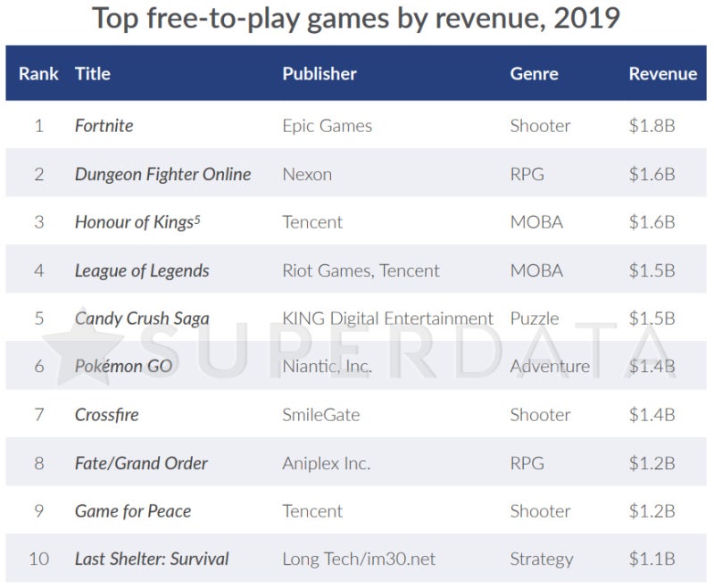Click the Rank column header
Screen dimensions: 714x588
(x=38, y=74)
